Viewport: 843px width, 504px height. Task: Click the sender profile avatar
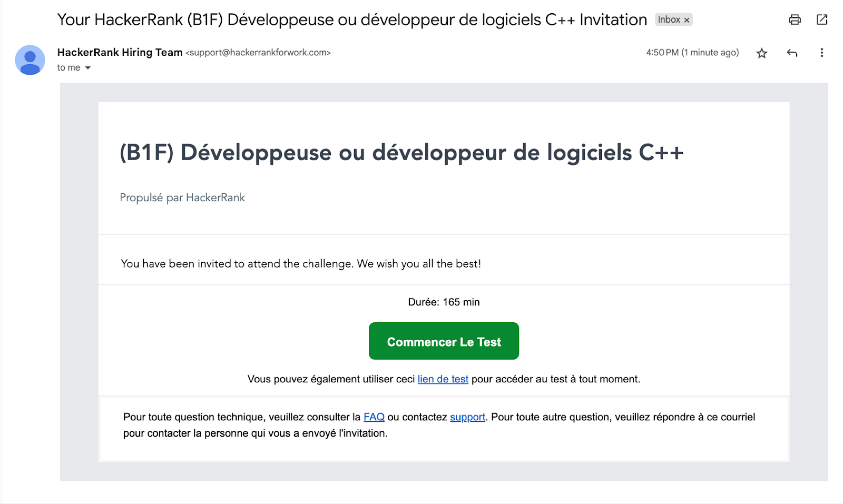click(30, 60)
